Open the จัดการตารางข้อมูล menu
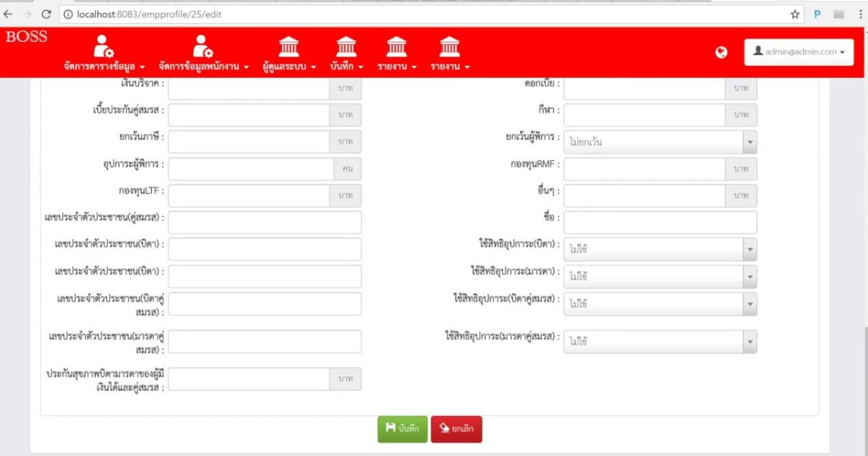Viewport: 868px width, 456px height. [104, 54]
